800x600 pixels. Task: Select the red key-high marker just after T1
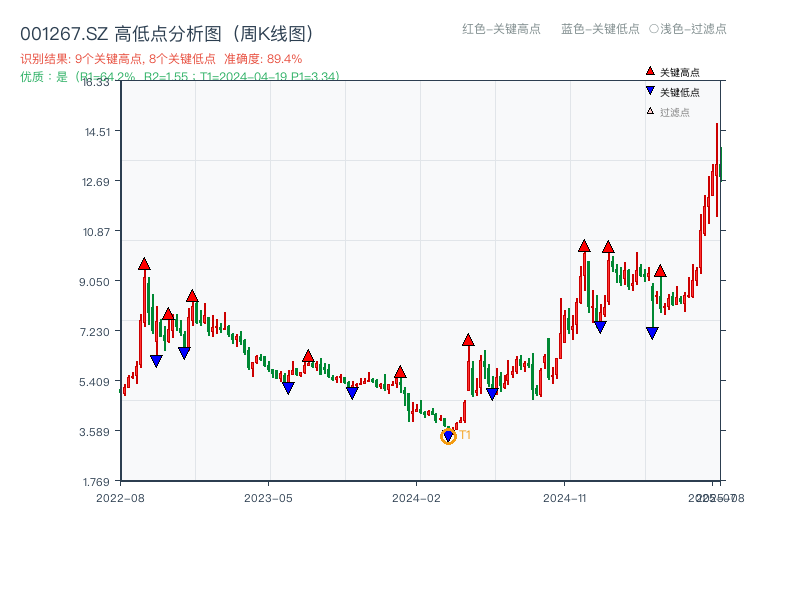(468, 340)
